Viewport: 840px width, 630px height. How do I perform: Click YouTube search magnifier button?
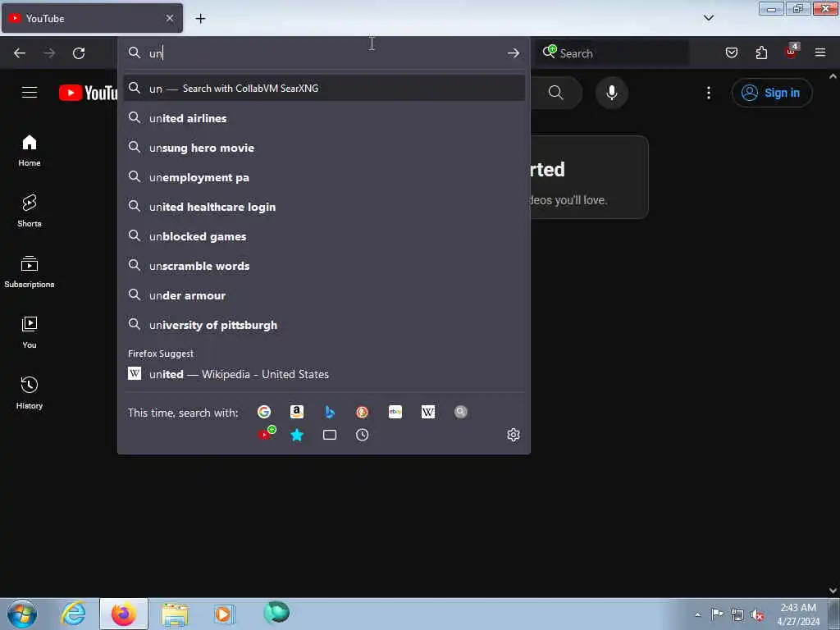[556, 93]
